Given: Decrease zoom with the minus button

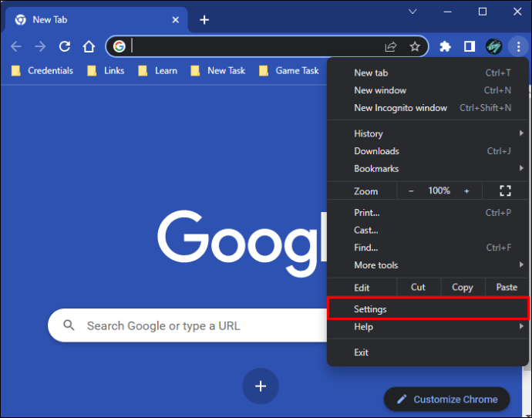Looking at the screenshot, I should click(411, 191).
